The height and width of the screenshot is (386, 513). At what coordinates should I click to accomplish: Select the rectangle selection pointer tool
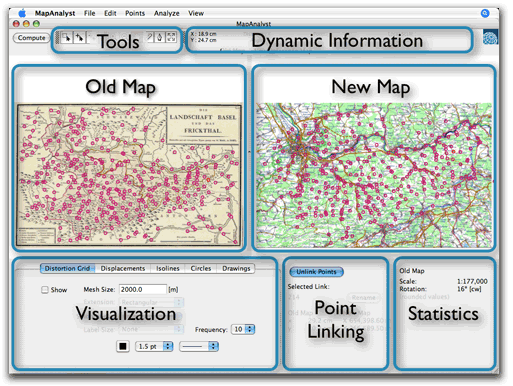point(67,38)
